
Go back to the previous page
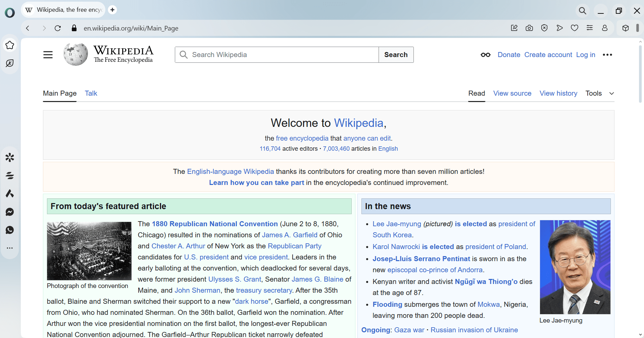click(x=28, y=28)
